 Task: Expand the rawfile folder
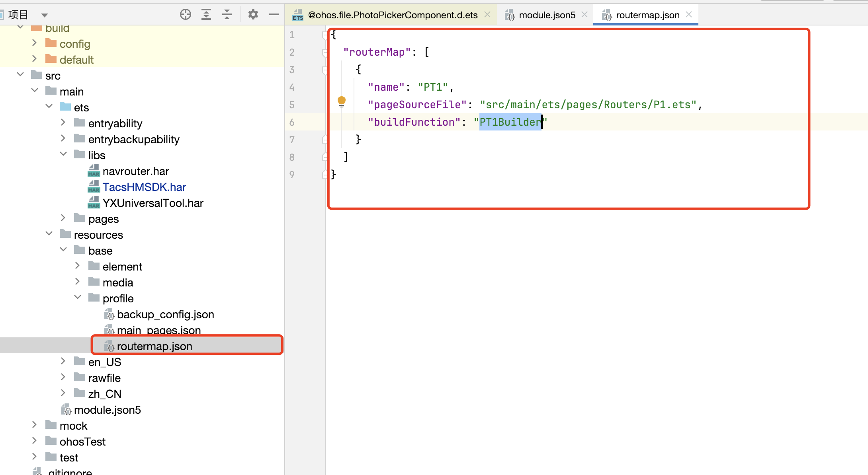pos(63,377)
